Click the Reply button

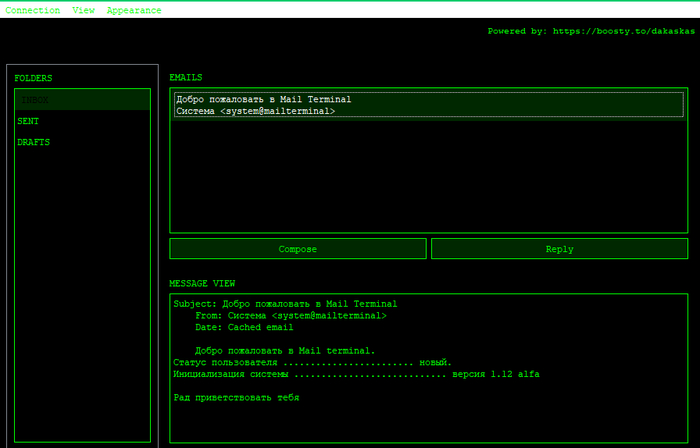tap(559, 249)
